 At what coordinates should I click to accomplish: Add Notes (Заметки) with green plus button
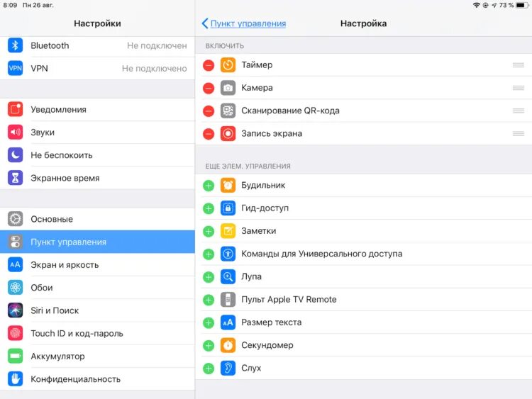coord(209,231)
